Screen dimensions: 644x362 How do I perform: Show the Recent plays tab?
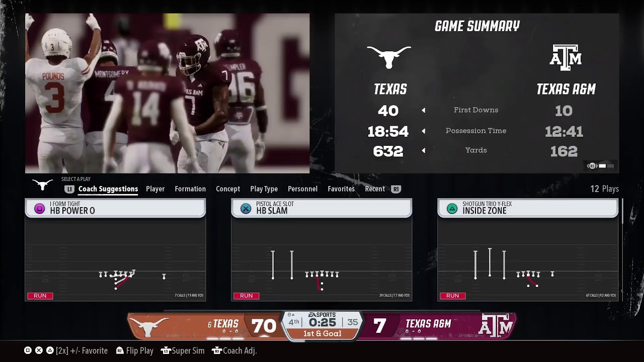click(x=375, y=189)
